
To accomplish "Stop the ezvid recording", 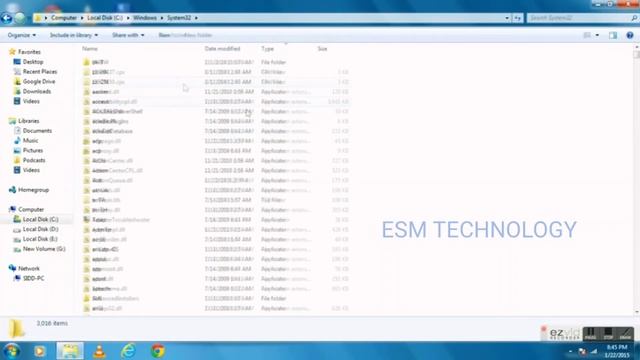I will 608,333.
